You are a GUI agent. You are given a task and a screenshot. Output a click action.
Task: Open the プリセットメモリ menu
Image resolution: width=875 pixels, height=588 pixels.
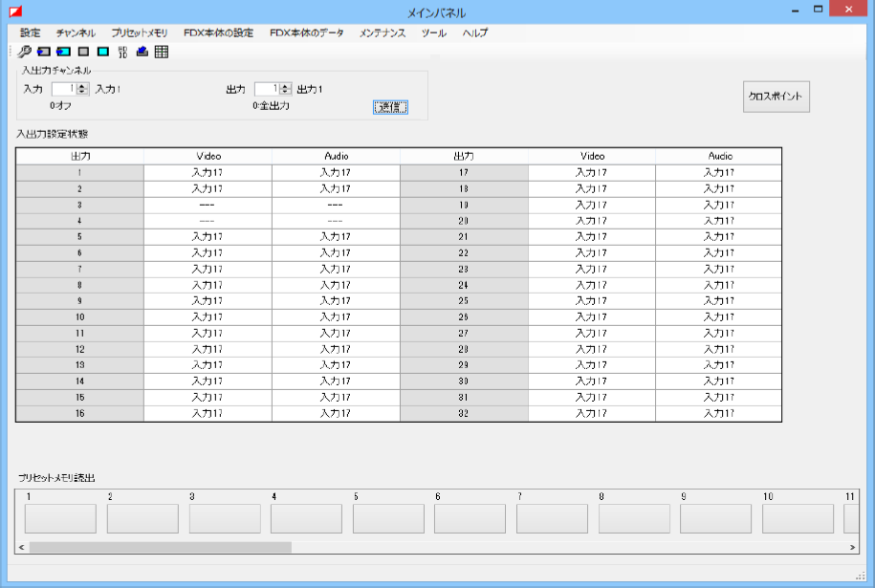point(139,33)
